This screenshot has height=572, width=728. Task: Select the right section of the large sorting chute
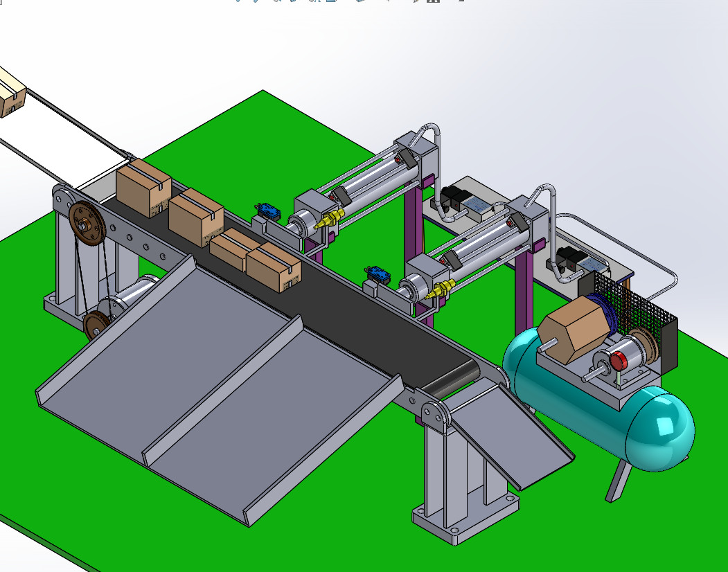(x=274, y=420)
